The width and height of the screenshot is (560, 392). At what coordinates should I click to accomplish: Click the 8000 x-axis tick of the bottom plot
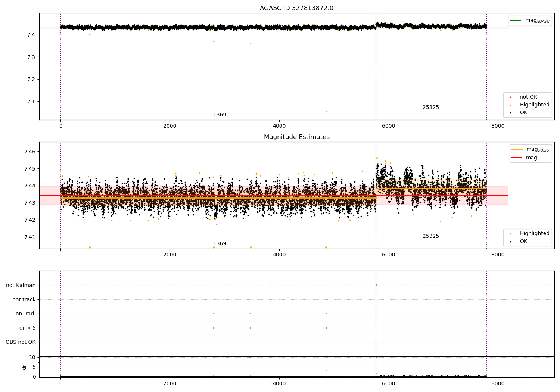click(x=498, y=384)
